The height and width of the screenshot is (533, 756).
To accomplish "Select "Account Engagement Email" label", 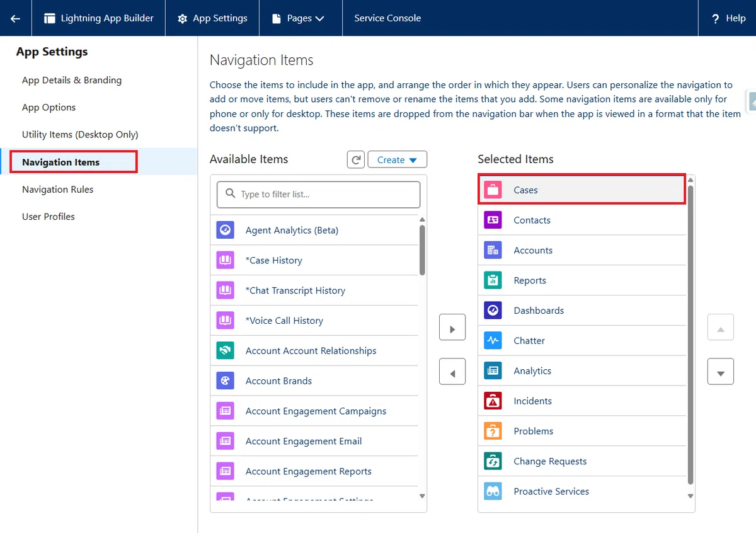I will click(304, 442).
